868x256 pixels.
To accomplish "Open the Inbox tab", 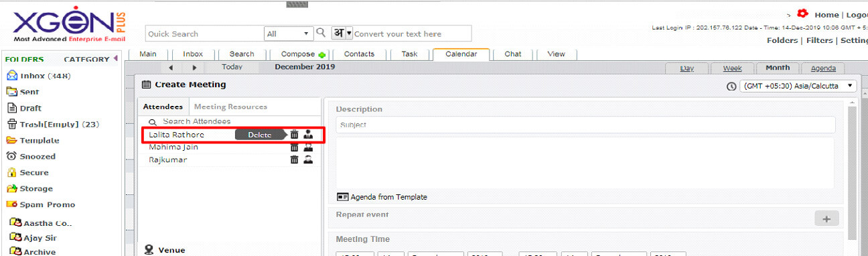I will [x=193, y=54].
